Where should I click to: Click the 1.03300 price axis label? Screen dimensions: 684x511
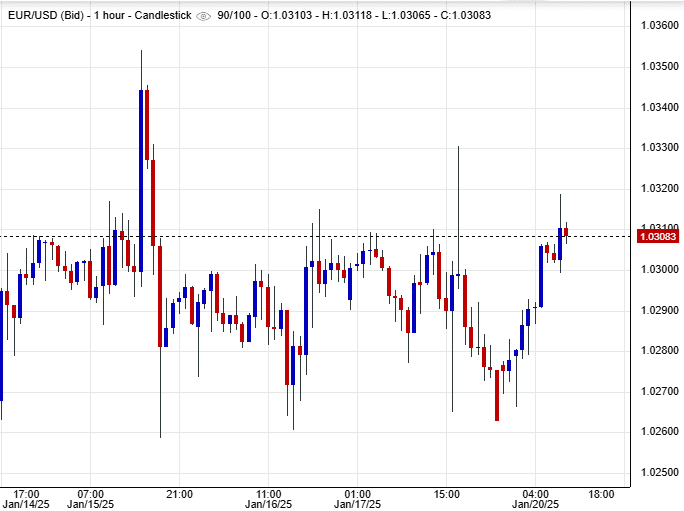(659, 147)
